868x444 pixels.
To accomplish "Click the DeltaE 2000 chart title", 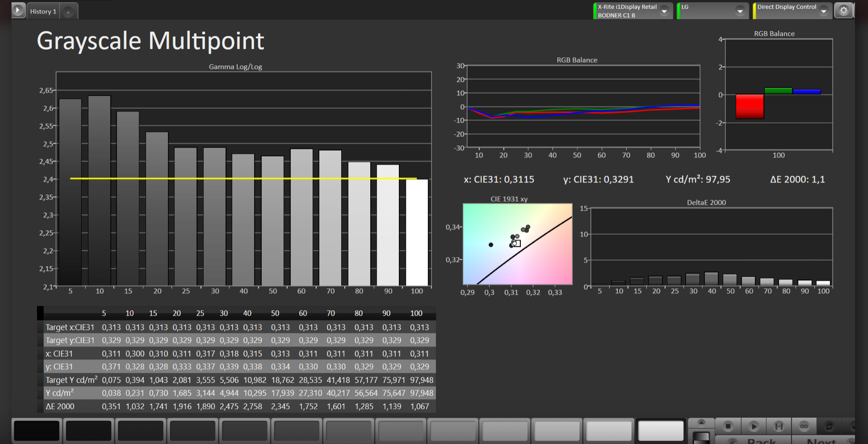I will coord(706,202).
